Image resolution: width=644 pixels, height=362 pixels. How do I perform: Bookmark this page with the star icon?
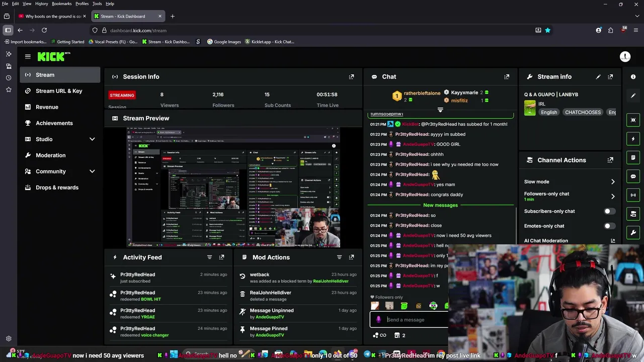(547, 30)
